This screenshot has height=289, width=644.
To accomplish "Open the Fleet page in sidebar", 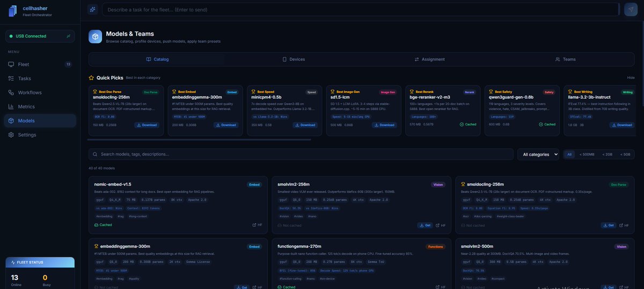I will pos(40,64).
